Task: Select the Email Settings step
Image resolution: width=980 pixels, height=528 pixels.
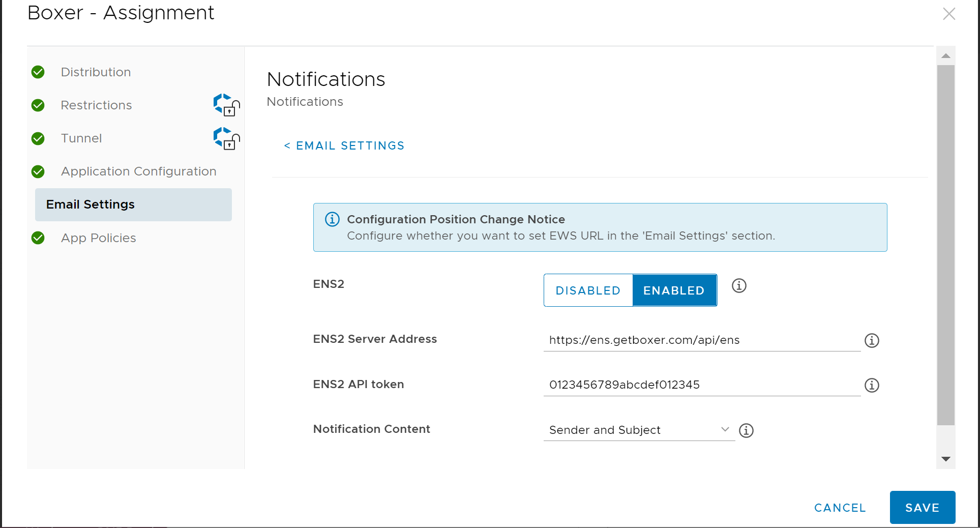Action: pos(133,204)
